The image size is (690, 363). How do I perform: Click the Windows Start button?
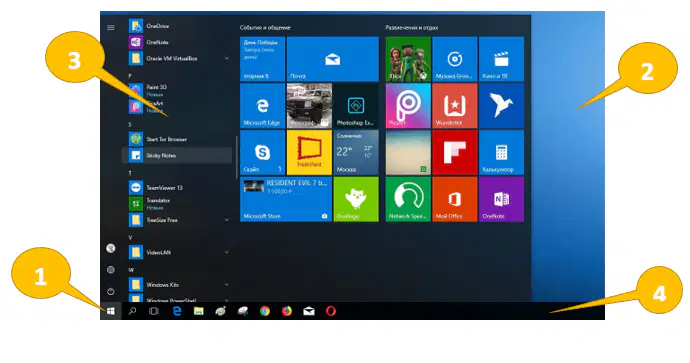[110, 311]
